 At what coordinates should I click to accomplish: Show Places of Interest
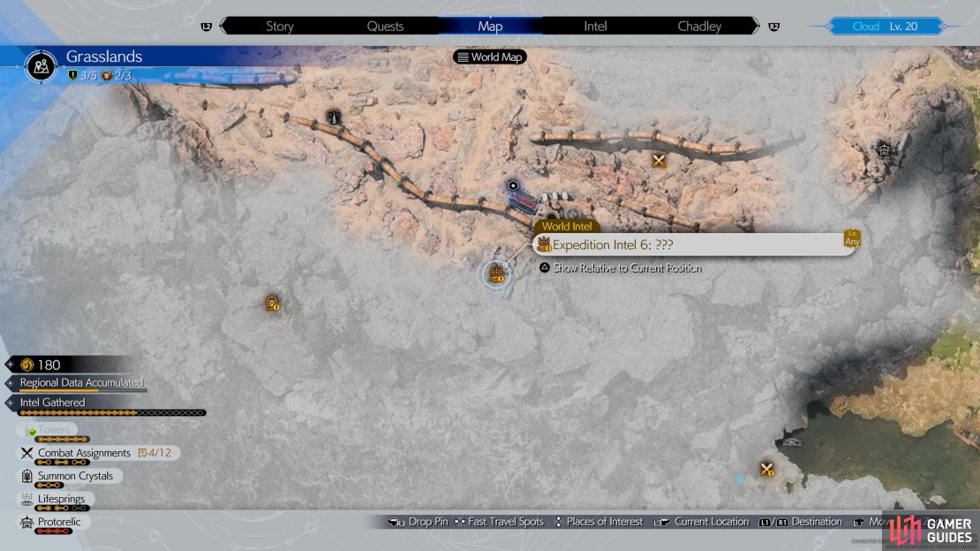click(598, 522)
